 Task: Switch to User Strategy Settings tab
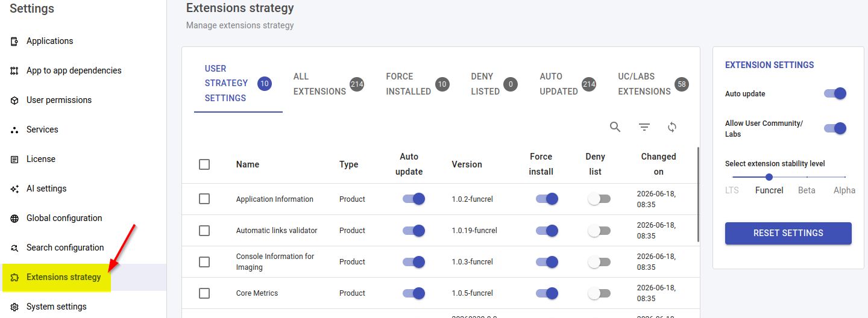click(238, 83)
